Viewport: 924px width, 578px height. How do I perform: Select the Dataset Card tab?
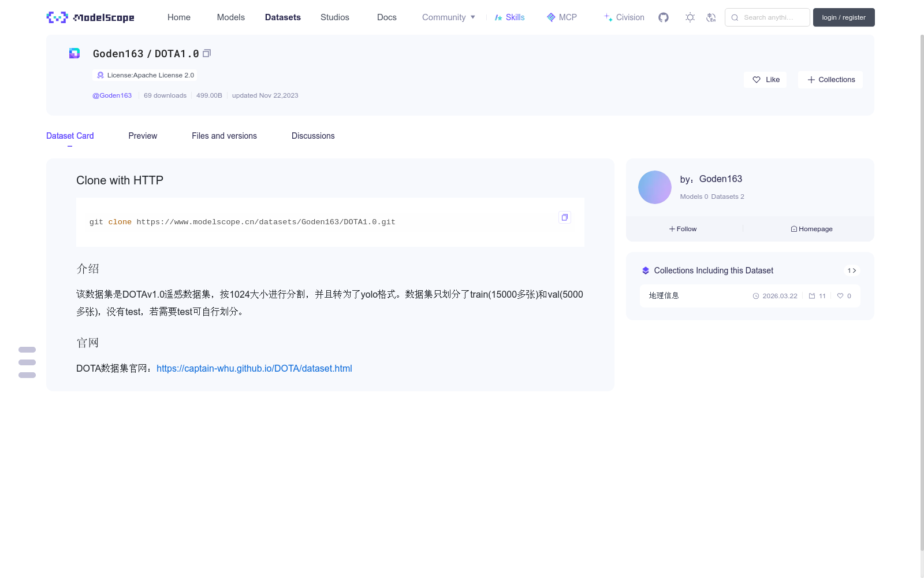(70, 136)
